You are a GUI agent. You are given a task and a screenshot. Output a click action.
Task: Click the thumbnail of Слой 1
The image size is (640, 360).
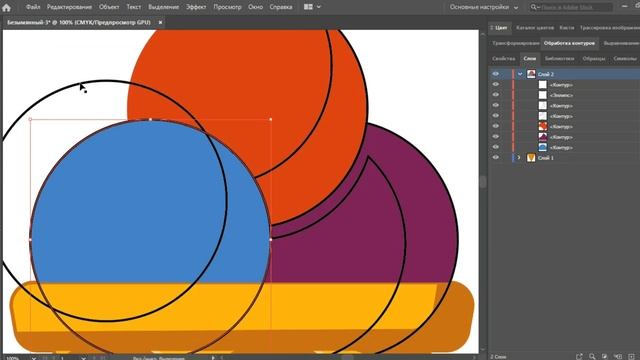531,158
